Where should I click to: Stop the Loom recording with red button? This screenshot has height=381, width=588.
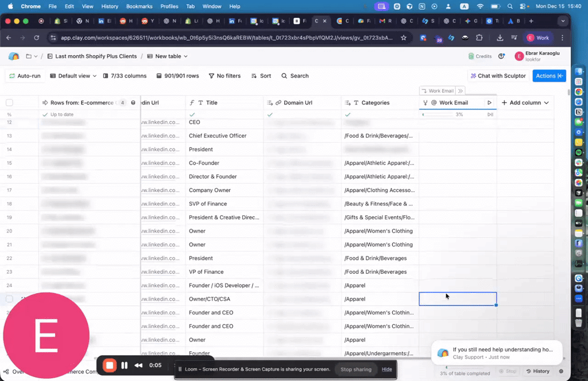click(109, 366)
